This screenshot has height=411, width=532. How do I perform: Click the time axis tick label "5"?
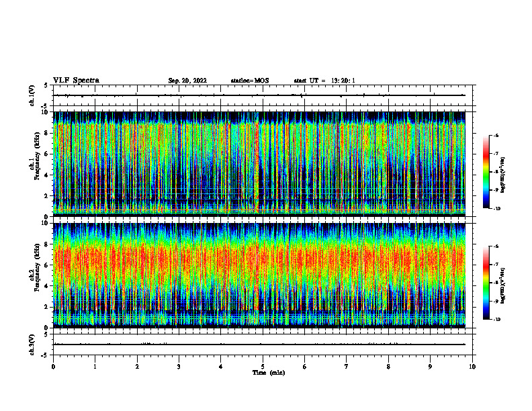(263, 367)
